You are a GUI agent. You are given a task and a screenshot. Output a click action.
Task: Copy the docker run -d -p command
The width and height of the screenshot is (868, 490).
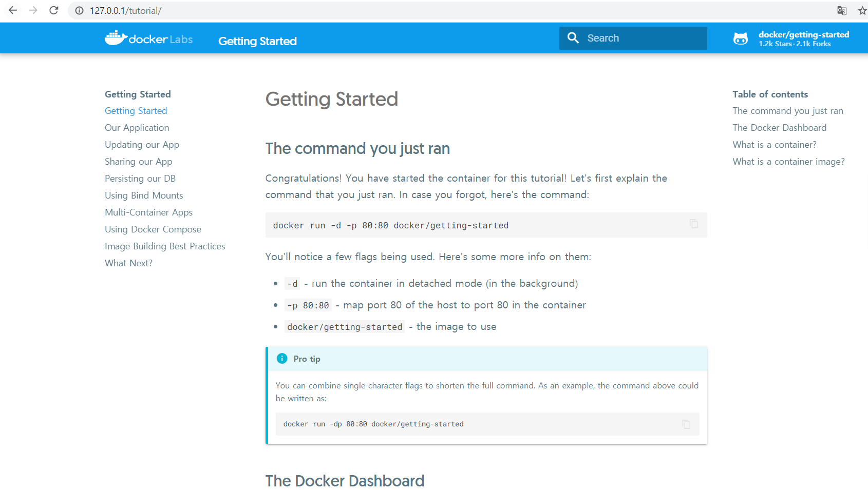pos(694,224)
